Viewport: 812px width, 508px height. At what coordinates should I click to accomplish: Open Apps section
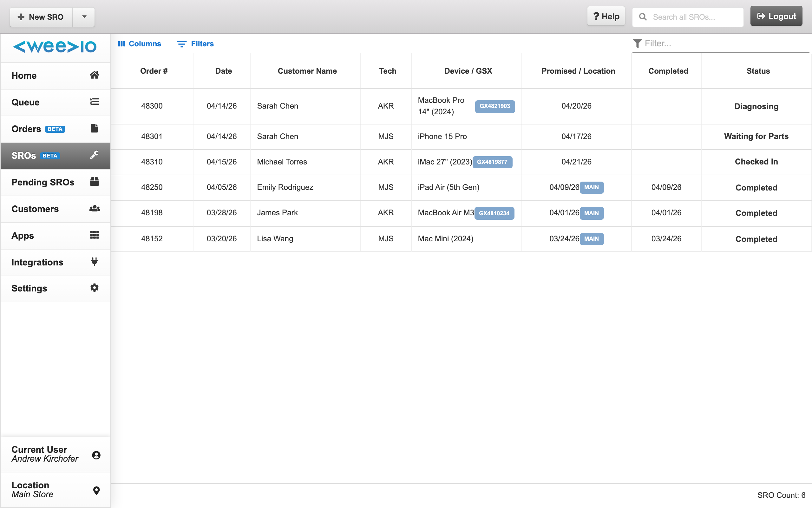pyautogui.click(x=56, y=236)
